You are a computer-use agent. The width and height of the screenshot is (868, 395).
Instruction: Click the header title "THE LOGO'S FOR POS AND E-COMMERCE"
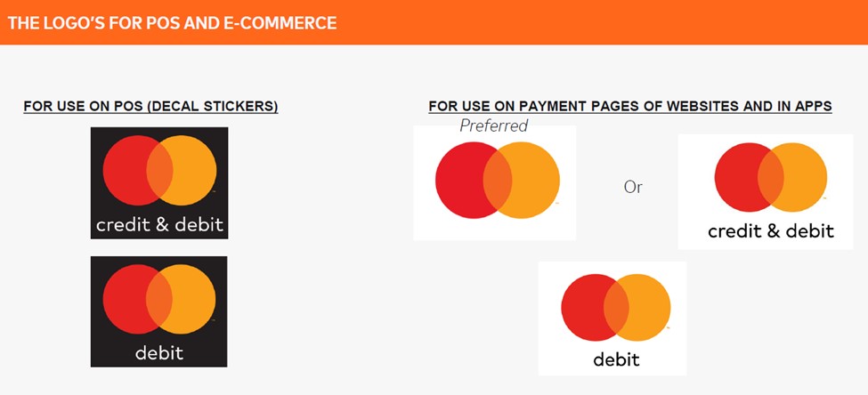(x=172, y=23)
